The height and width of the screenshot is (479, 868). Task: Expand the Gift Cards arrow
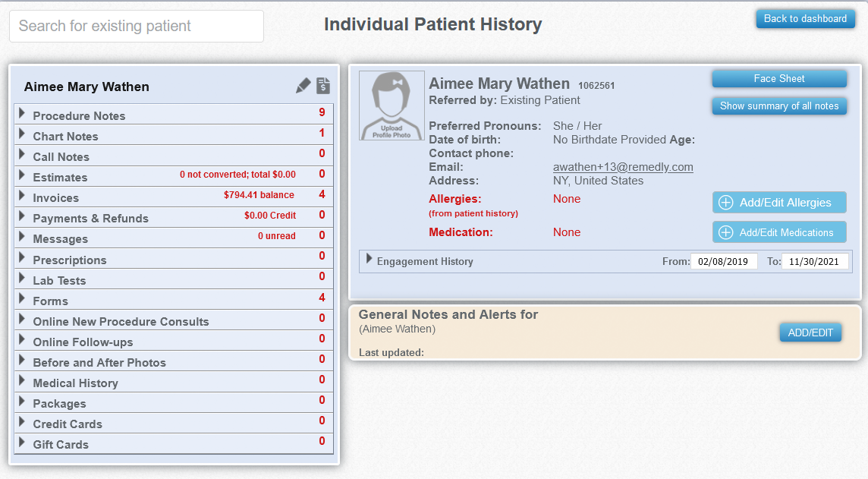tap(21, 442)
